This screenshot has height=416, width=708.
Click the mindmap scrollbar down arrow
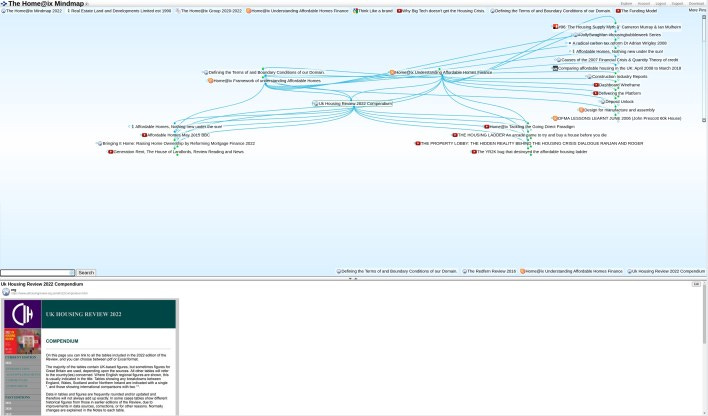703,120
